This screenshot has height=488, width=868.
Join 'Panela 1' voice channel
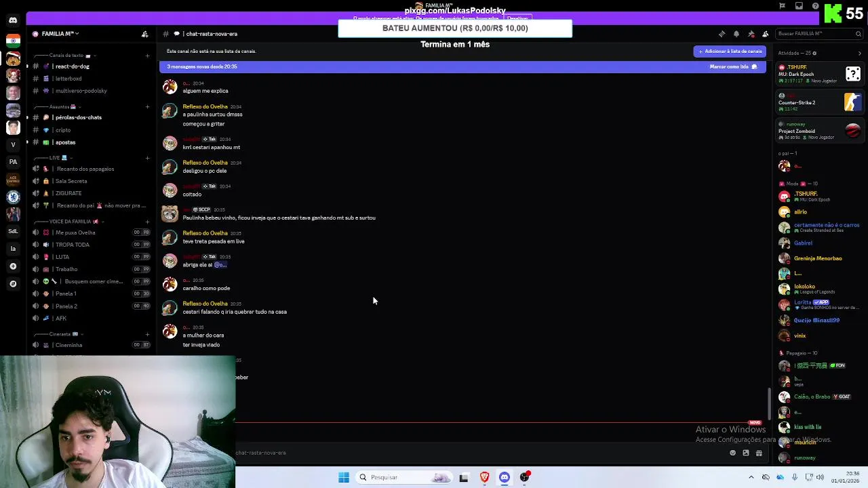tap(92, 293)
